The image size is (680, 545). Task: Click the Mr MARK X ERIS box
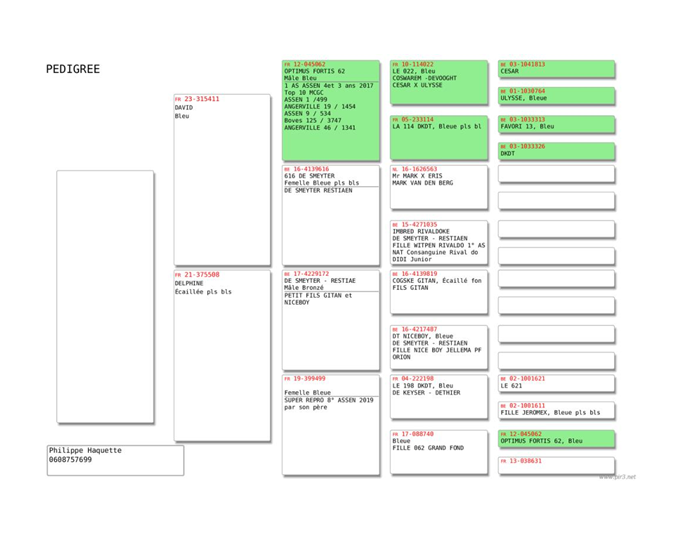pyautogui.click(x=439, y=187)
